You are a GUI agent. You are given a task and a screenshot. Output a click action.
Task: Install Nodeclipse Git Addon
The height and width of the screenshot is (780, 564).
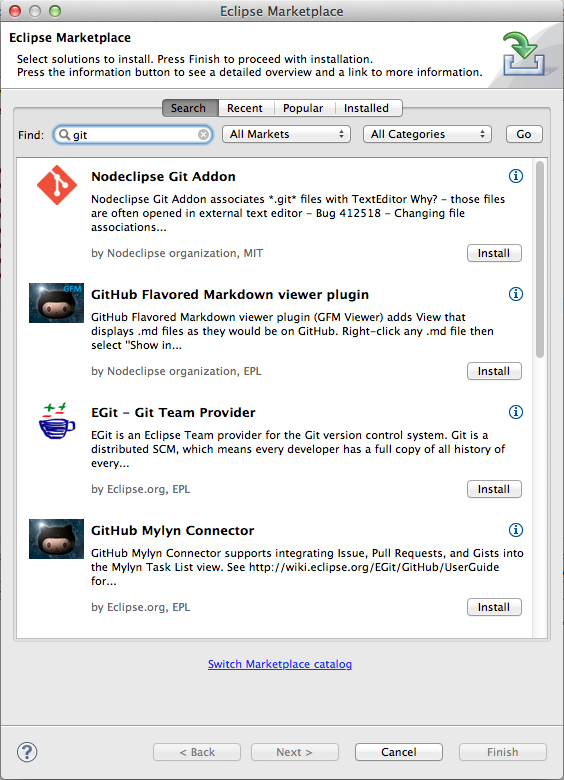click(x=494, y=253)
